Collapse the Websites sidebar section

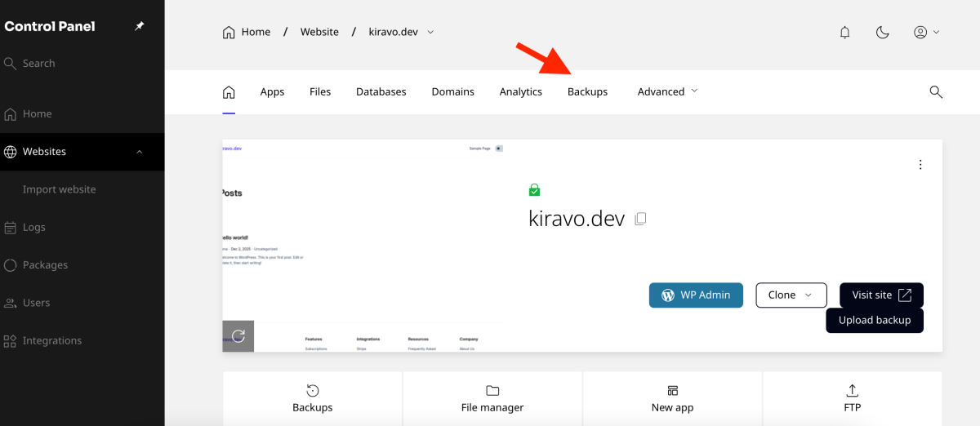[x=140, y=152]
